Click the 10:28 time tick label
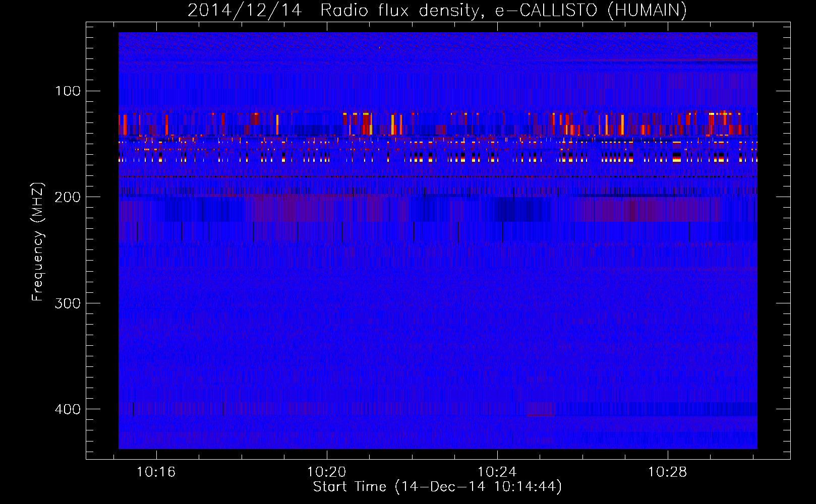 tap(667, 472)
